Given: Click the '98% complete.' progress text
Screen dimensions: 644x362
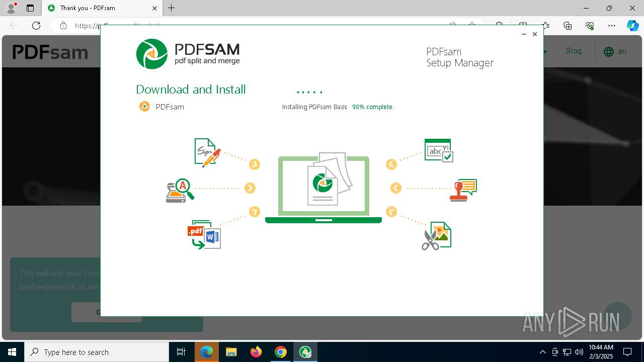Looking at the screenshot, I should point(373,107).
